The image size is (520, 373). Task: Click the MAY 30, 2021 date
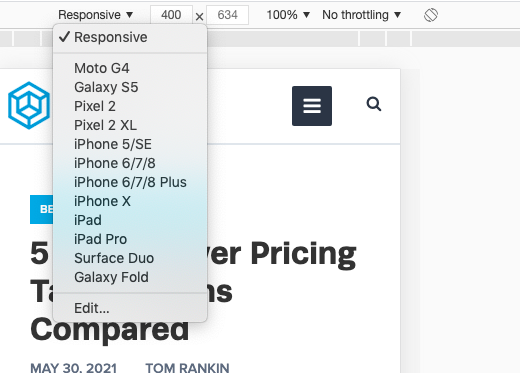[x=74, y=368]
